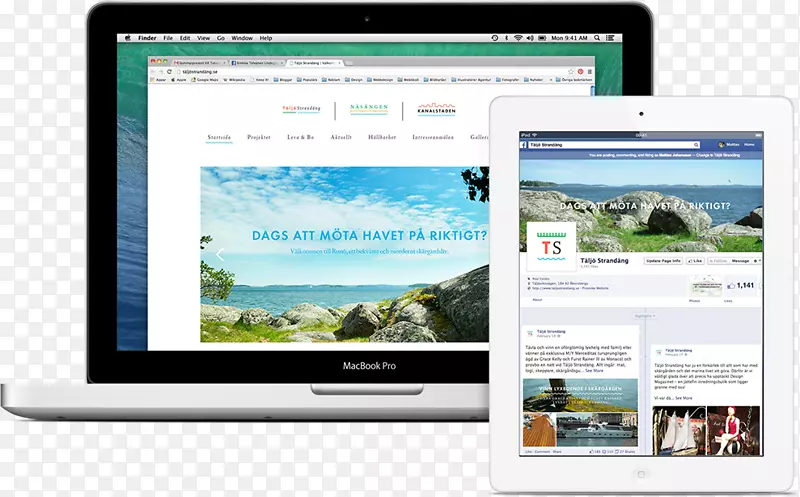The height and width of the screenshot is (497, 800).
Task: Click the Täljö Strandäng TS profile picture
Action: (x=551, y=246)
